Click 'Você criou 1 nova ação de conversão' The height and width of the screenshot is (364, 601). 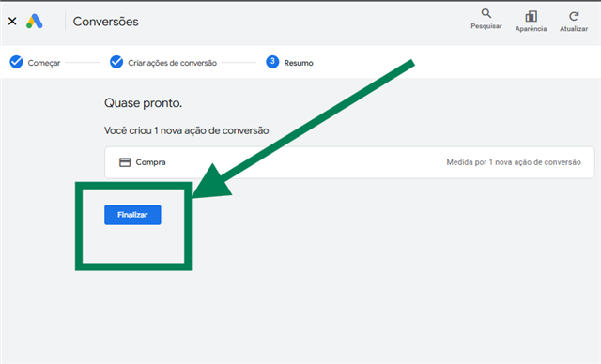click(x=186, y=130)
